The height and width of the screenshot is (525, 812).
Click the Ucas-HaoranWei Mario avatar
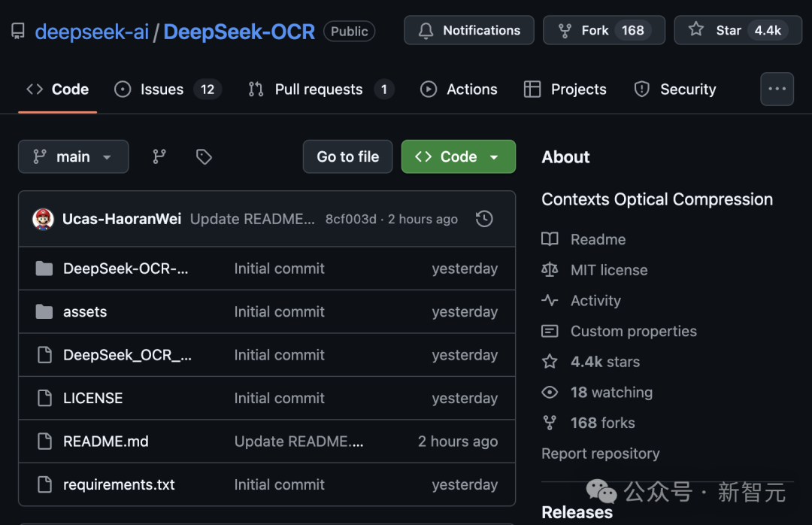coord(43,219)
